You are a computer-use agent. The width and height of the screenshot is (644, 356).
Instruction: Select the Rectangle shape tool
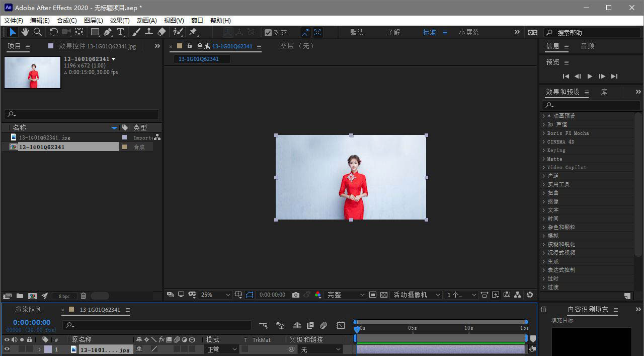95,32
